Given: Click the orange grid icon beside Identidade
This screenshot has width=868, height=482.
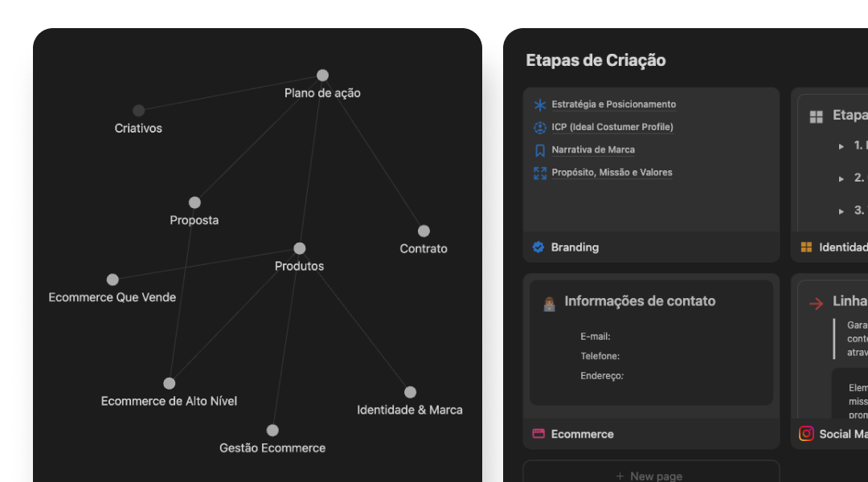Looking at the screenshot, I should click(806, 247).
